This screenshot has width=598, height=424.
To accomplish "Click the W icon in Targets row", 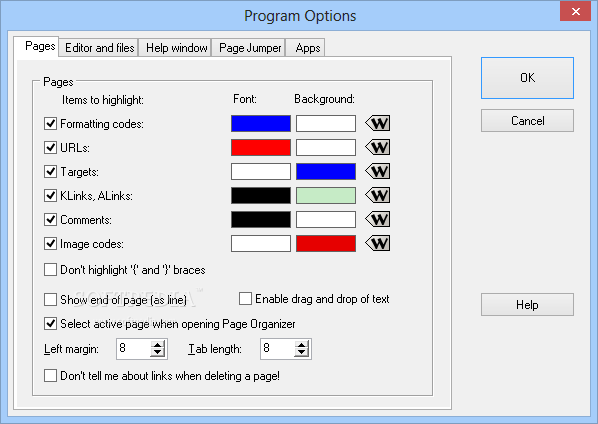I will 378,171.
